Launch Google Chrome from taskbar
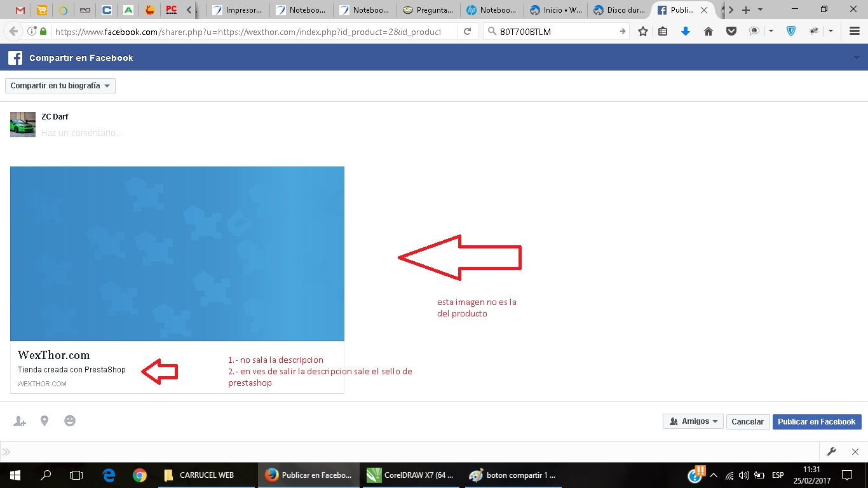This screenshot has height=488, width=868. point(140,475)
